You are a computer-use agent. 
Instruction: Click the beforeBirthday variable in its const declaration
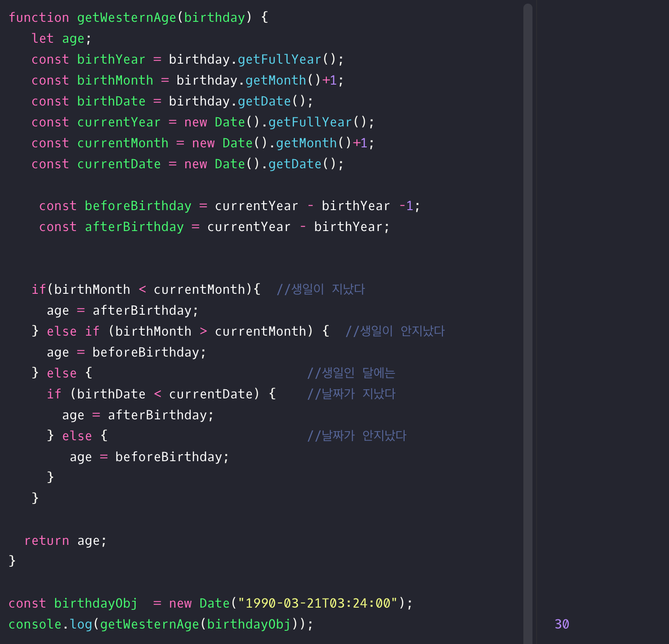coord(138,206)
